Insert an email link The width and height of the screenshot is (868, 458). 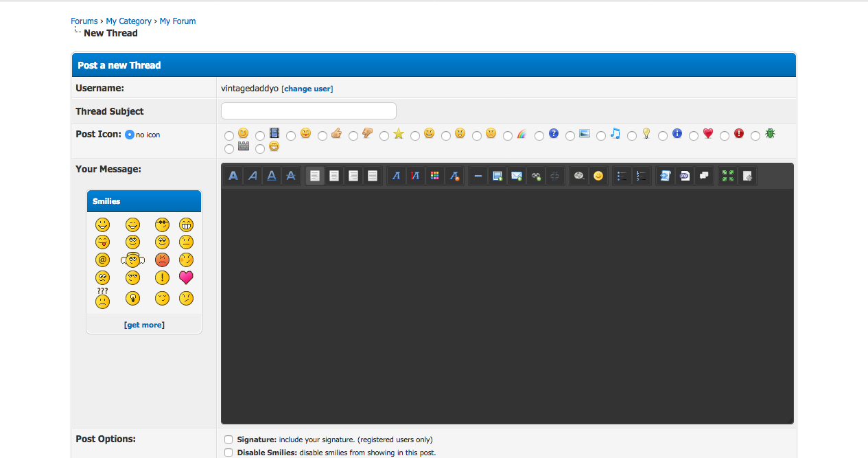point(517,176)
